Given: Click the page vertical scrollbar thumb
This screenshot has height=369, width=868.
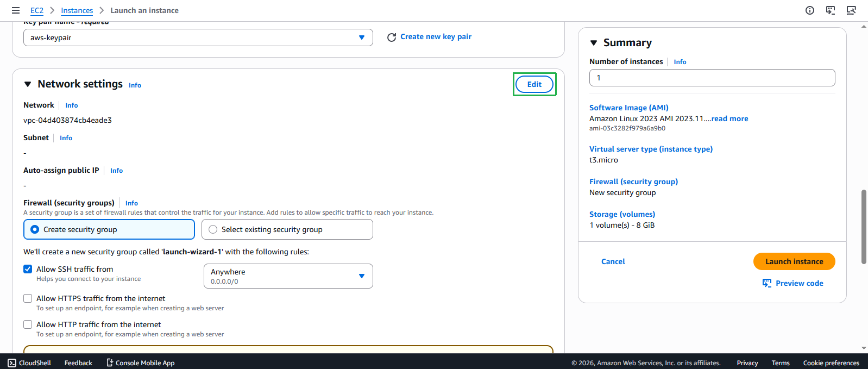Looking at the screenshot, I should click(864, 227).
